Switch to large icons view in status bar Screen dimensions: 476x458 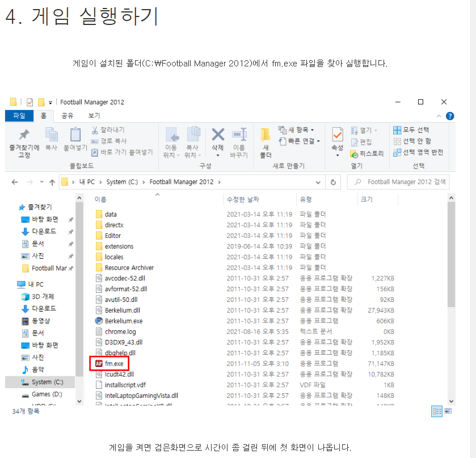448,411
